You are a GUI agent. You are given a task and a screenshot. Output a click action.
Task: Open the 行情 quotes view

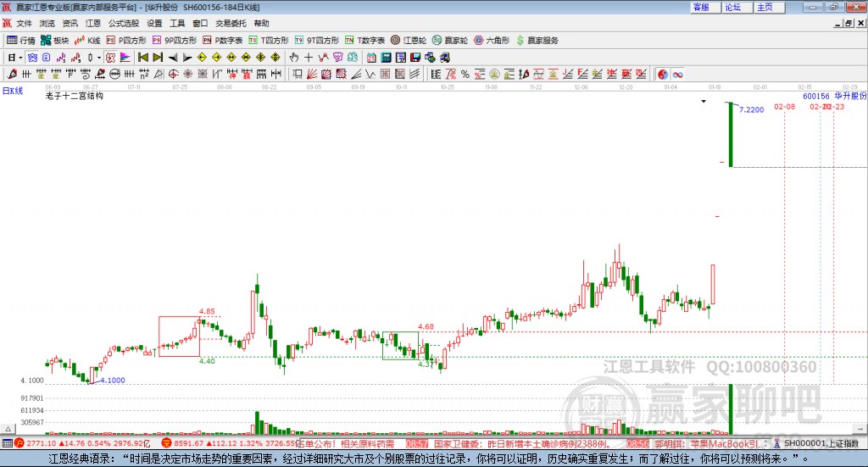pyautogui.click(x=21, y=41)
